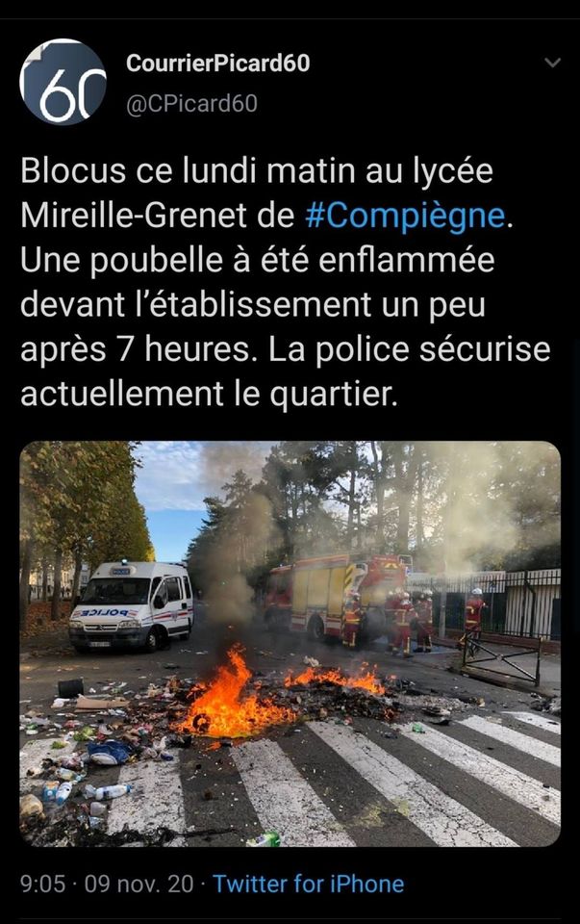Click the metal barrier in the photo
The image size is (580, 924).
(501, 660)
